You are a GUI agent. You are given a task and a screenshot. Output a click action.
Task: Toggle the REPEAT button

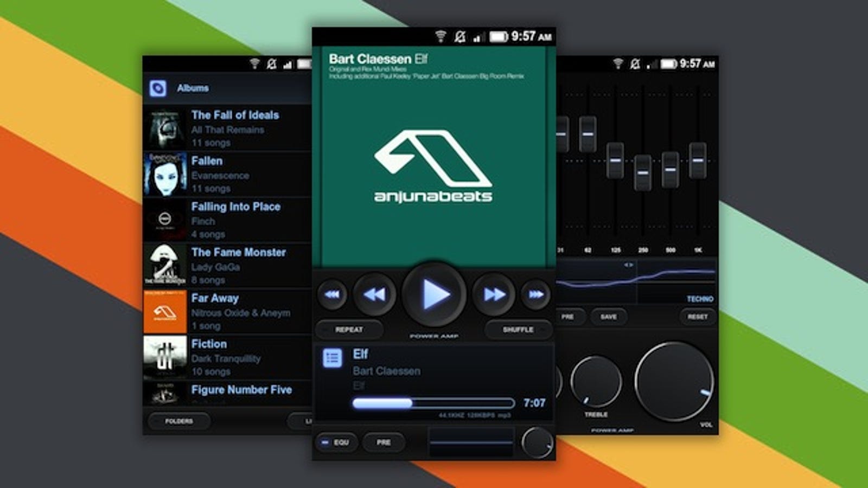tap(349, 330)
